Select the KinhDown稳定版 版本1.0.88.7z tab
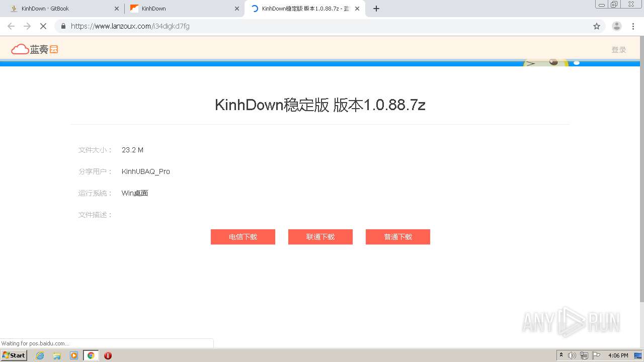 [x=304, y=9]
